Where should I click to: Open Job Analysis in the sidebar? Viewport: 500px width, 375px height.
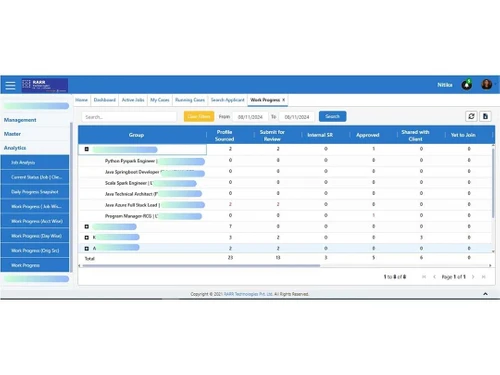(x=35, y=162)
